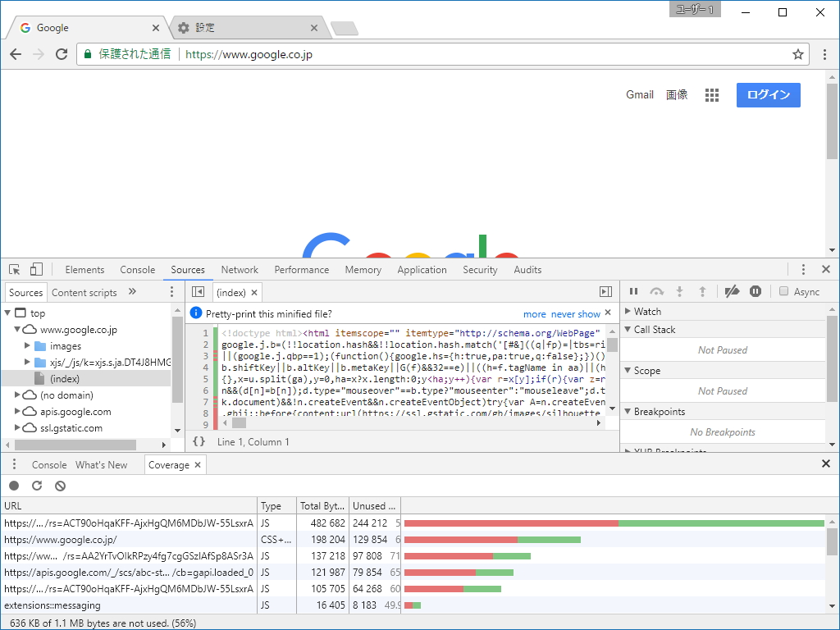Expand apis.google.com node

17,412
